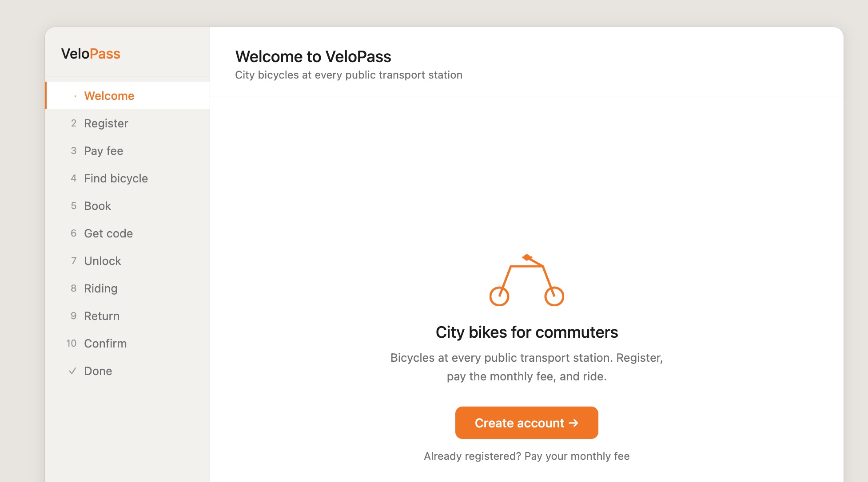Follow the Pay your monthly fee link
Viewport: 868px width, 482px height.
point(577,456)
